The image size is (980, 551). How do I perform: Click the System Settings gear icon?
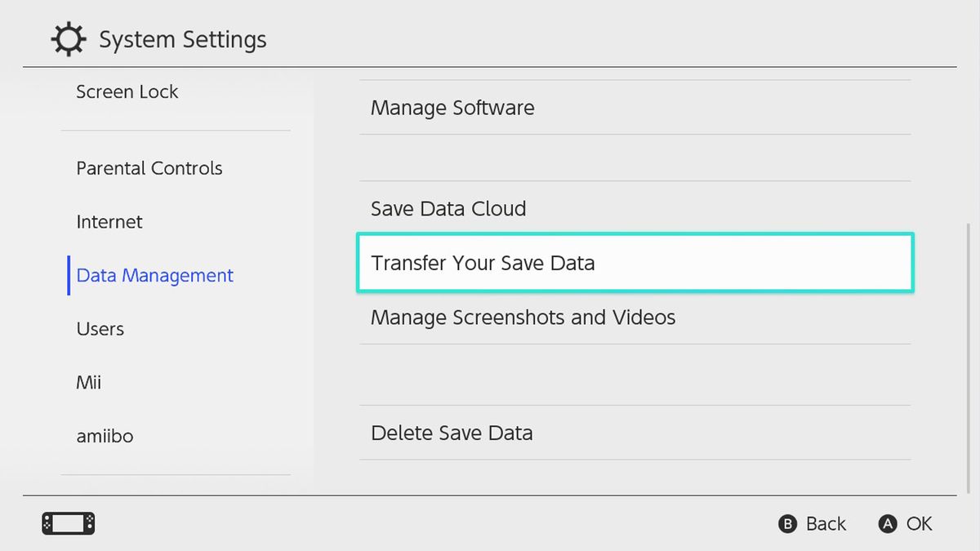[68, 38]
